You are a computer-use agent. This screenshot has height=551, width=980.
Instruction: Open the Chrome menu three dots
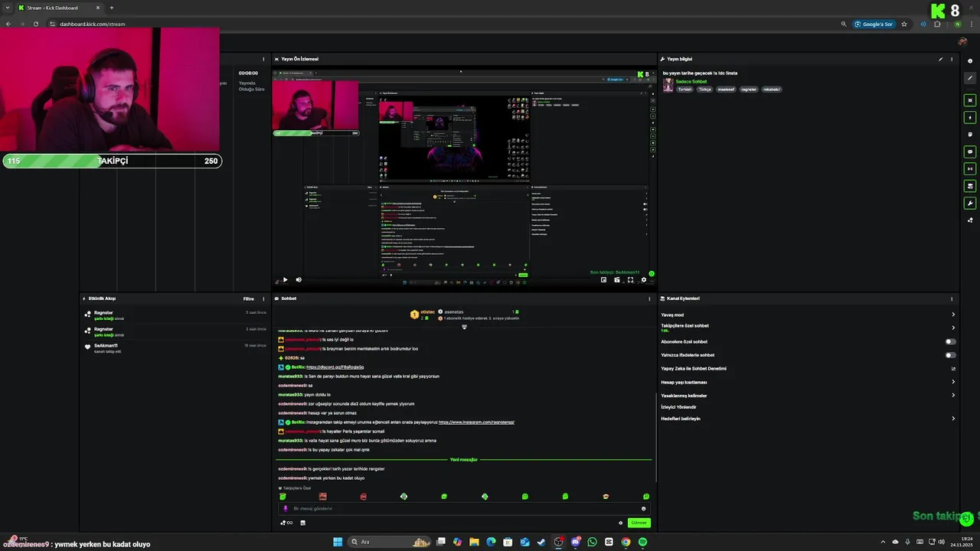point(971,24)
